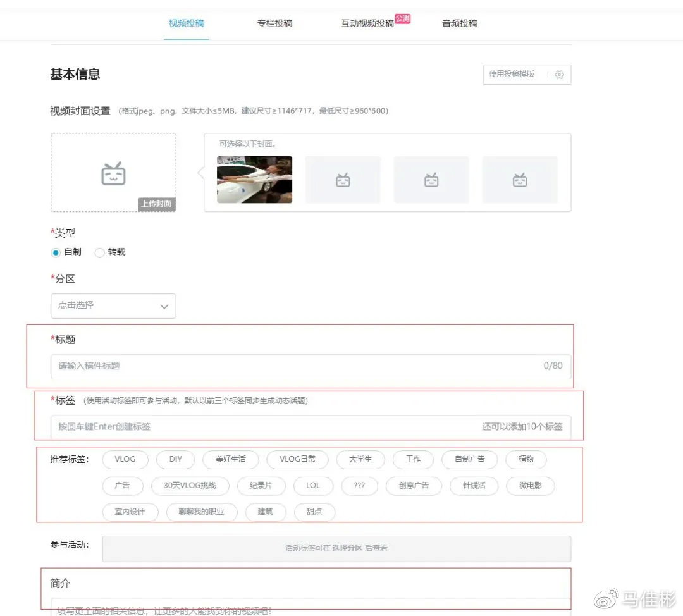
Task: Add the 纪录片 recommended tag
Action: 261,486
